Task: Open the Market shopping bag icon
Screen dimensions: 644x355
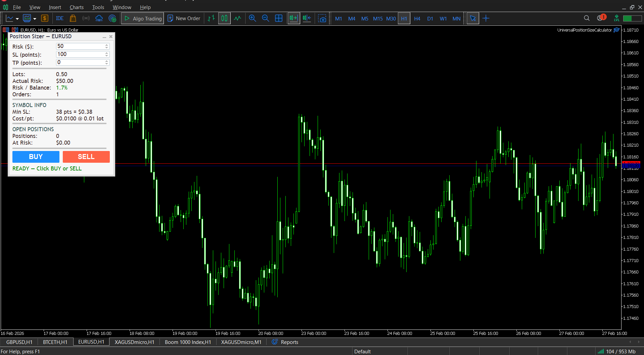Action: click(73, 18)
